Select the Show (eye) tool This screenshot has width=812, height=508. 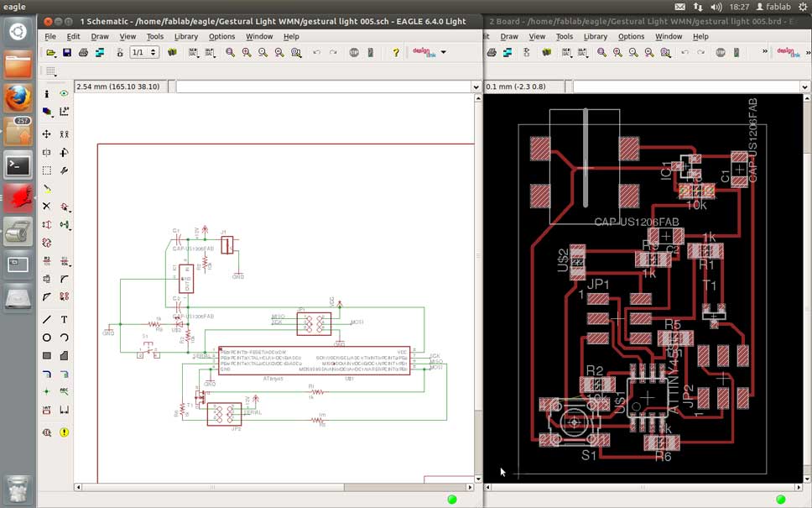tap(65, 94)
